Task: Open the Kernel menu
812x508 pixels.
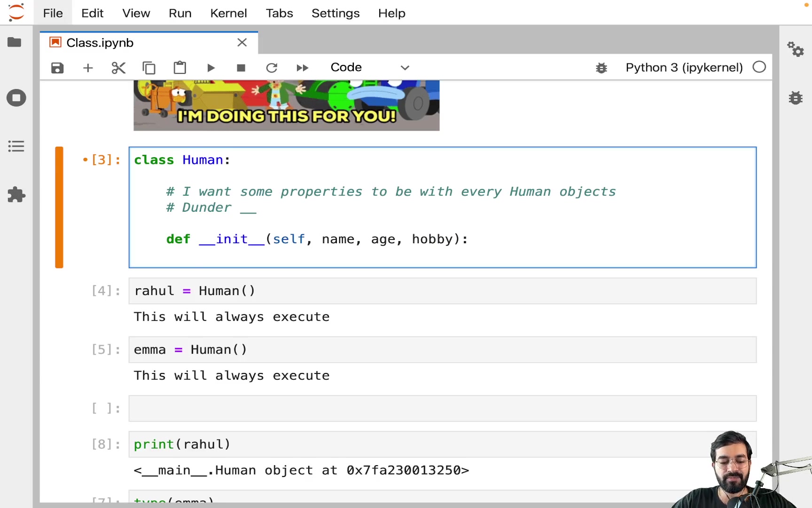Action: (x=228, y=13)
